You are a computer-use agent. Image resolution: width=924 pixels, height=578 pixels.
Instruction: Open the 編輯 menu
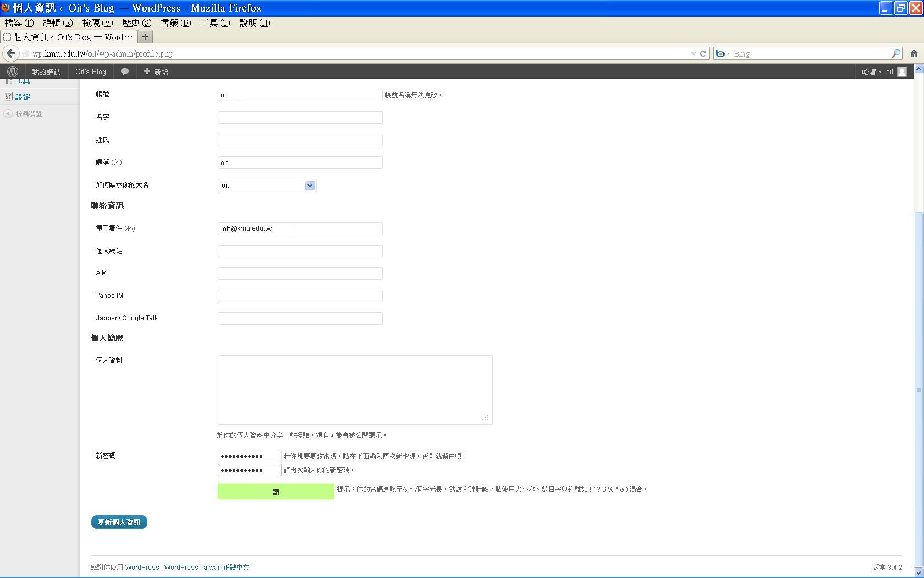pos(58,23)
